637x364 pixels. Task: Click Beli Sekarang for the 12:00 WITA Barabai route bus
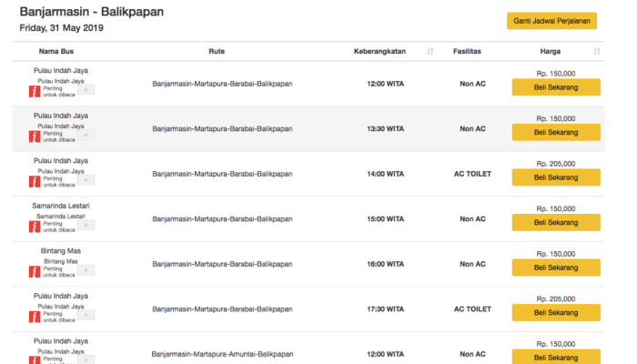click(556, 87)
